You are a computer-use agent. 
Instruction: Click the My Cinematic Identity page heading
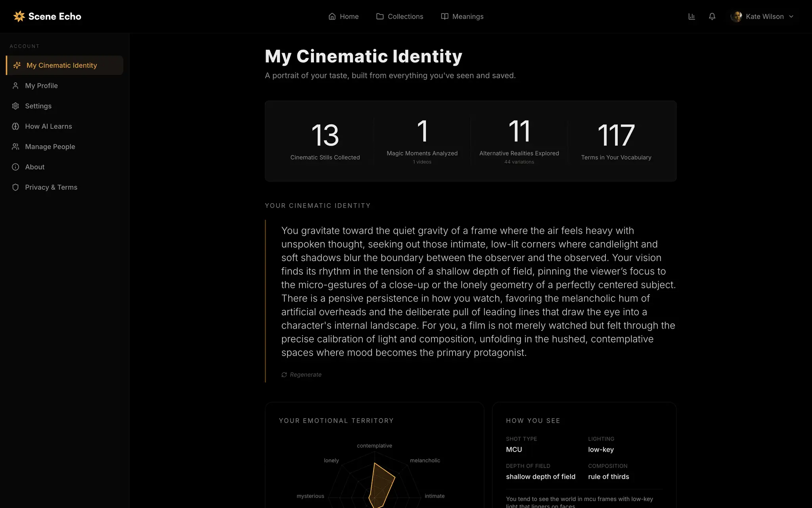(364, 56)
